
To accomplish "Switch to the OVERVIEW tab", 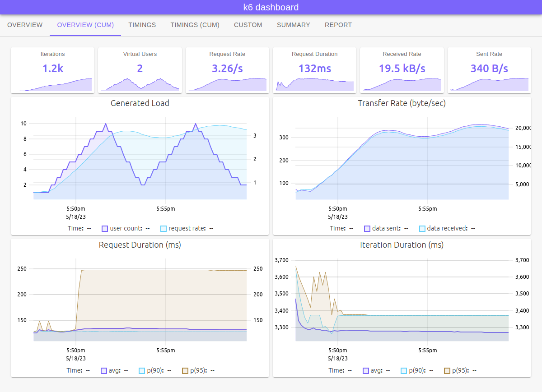I will (x=25, y=25).
